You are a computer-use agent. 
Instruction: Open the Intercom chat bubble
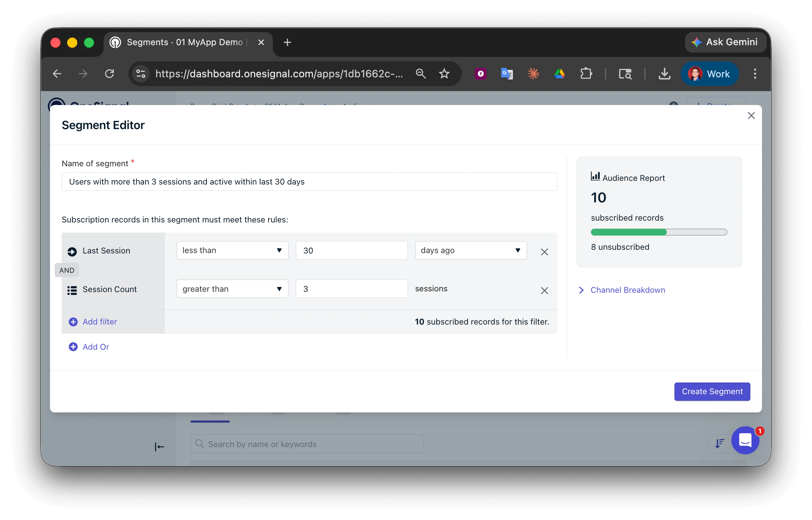pyautogui.click(x=746, y=441)
